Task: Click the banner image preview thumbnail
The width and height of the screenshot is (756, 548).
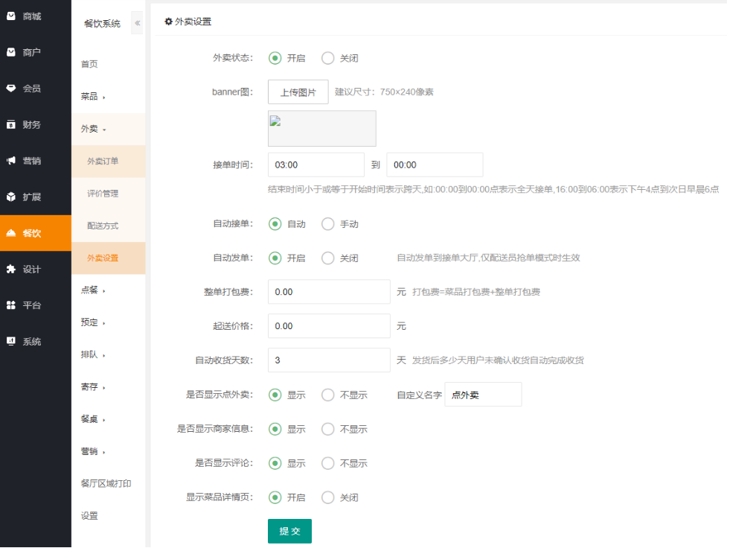Action: click(x=321, y=128)
